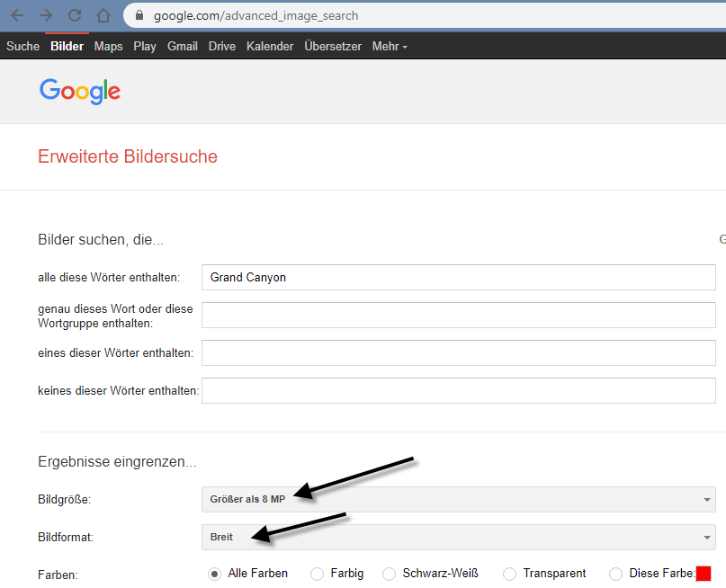Screen dimensions: 726x588
Task: Select the Diese Farbe radio button
Action: pyautogui.click(x=615, y=575)
